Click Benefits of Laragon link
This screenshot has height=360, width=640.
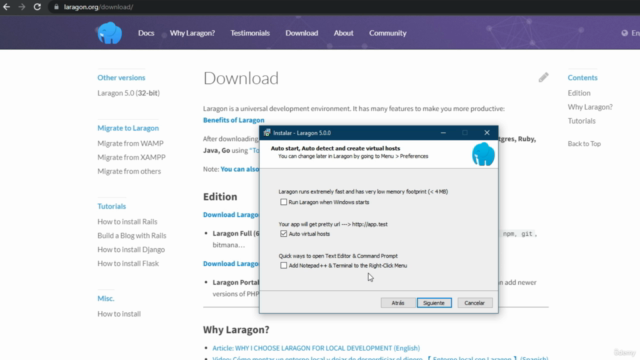click(x=233, y=120)
